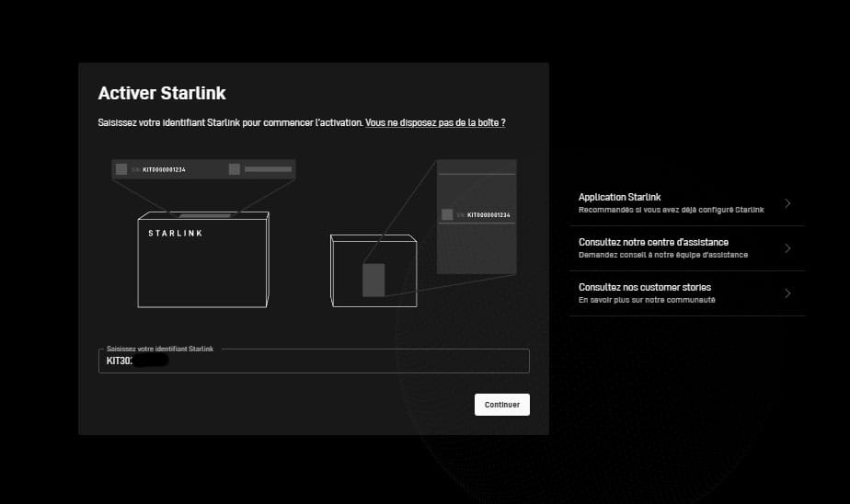Open the Application Starlink option

687,203
